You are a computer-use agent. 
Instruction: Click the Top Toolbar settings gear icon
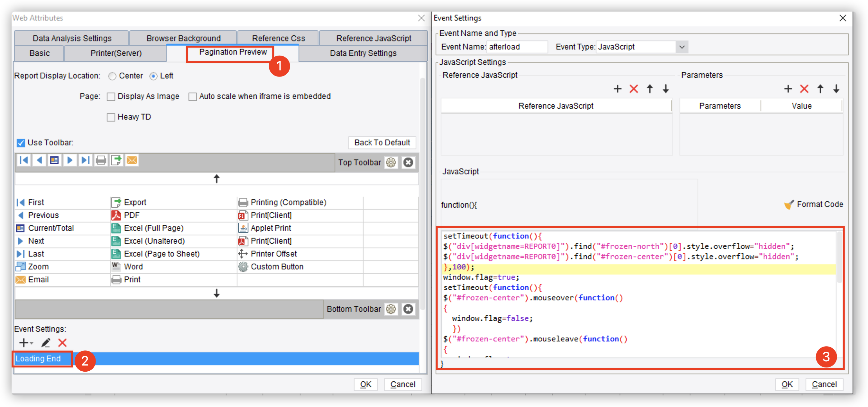click(391, 163)
